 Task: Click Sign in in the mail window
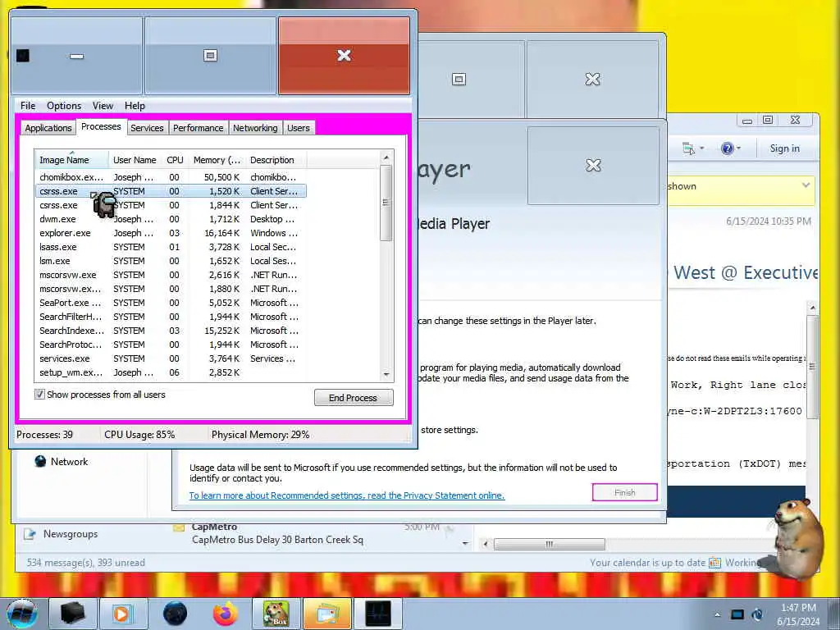pyautogui.click(x=784, y=148)
